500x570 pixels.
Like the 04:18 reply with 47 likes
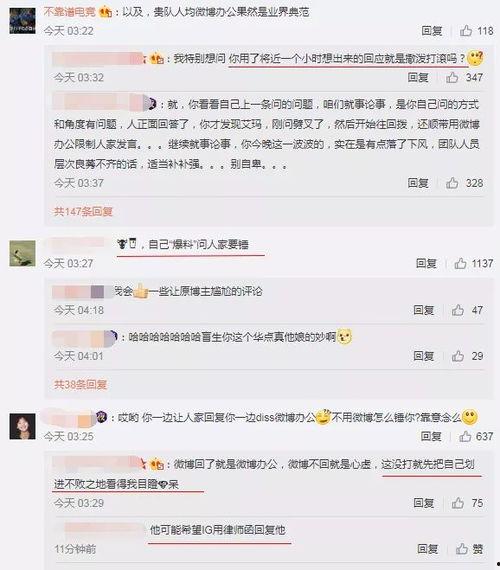point(458,310)
